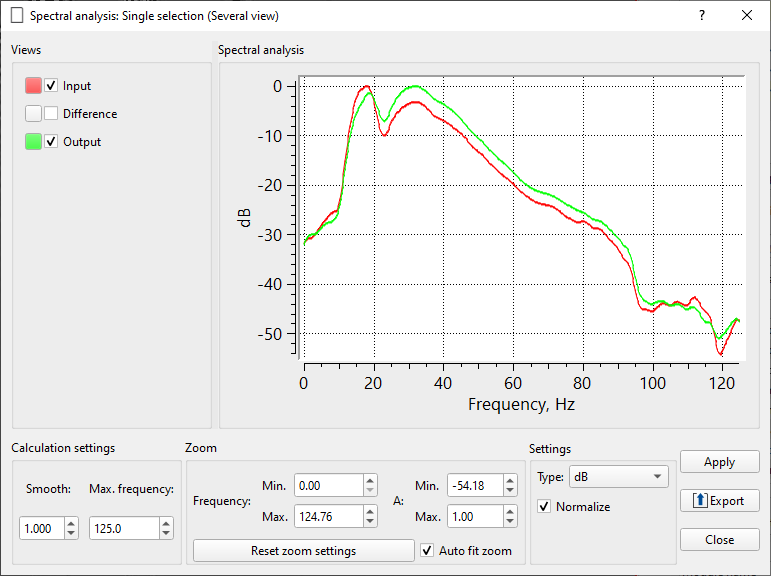Increase the Smooth value with up arrow
The height and width of the screenshot is (576, 771).
point(71,522)
